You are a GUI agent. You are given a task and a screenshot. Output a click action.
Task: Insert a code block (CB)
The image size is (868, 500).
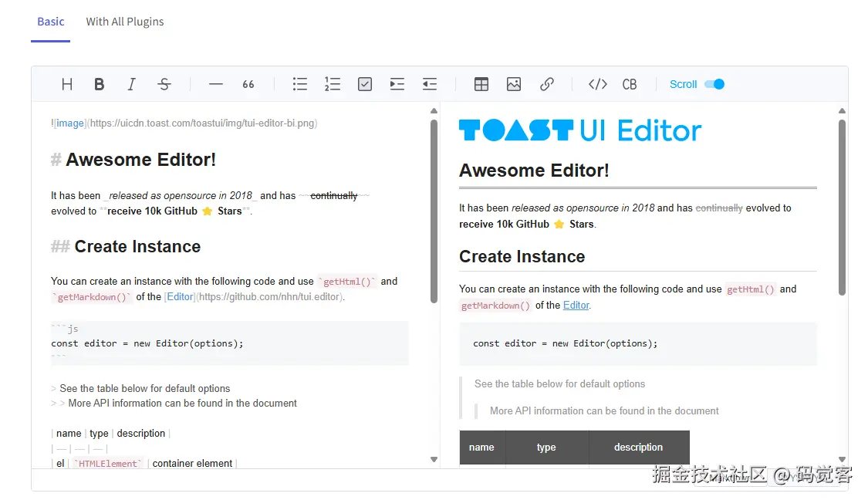[x=630, y=84]
